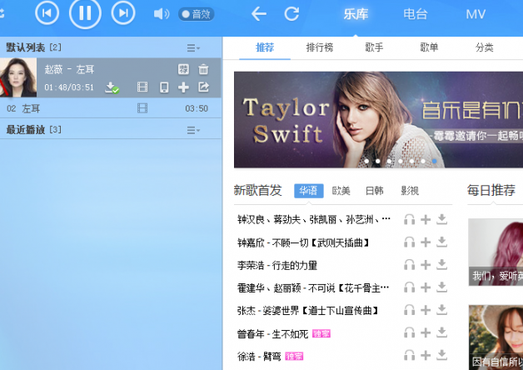Open song 钟嘉欣 - 不顾一切

pyautogui.click(x=303, y=243)
